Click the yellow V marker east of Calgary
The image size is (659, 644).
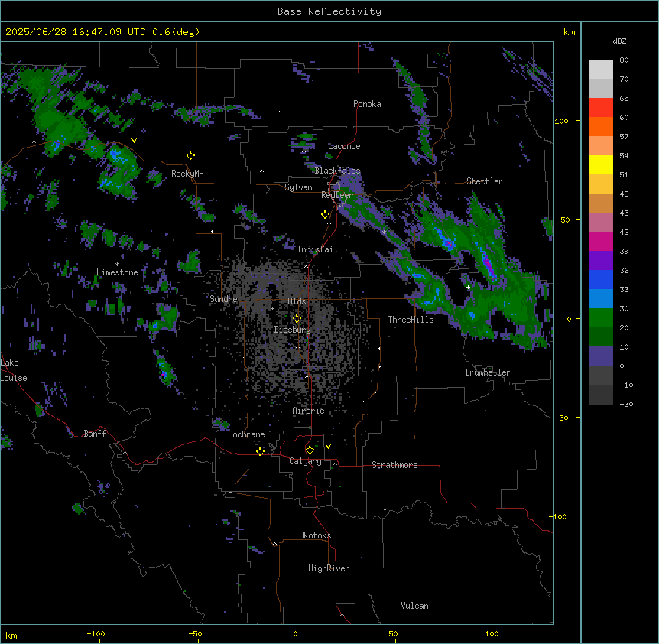click(x=328, y=447)
